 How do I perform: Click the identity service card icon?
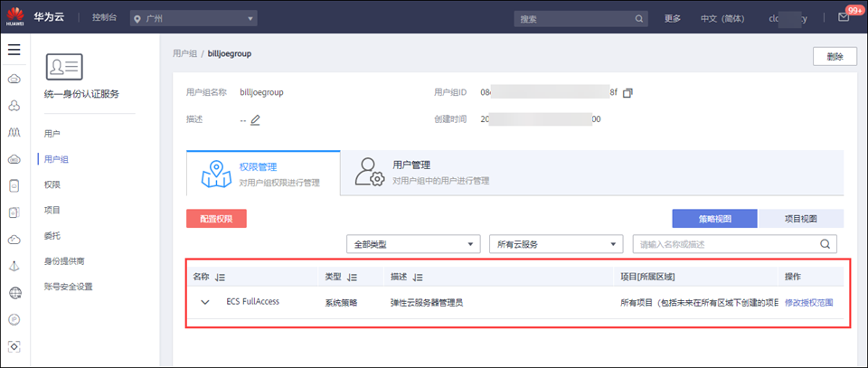64,67
